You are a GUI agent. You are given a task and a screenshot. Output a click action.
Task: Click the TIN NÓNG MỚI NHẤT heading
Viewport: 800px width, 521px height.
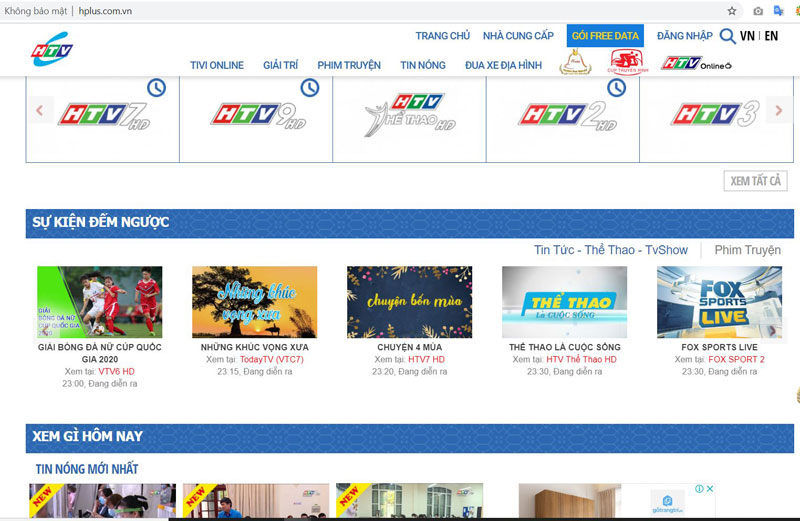[87, 469]
